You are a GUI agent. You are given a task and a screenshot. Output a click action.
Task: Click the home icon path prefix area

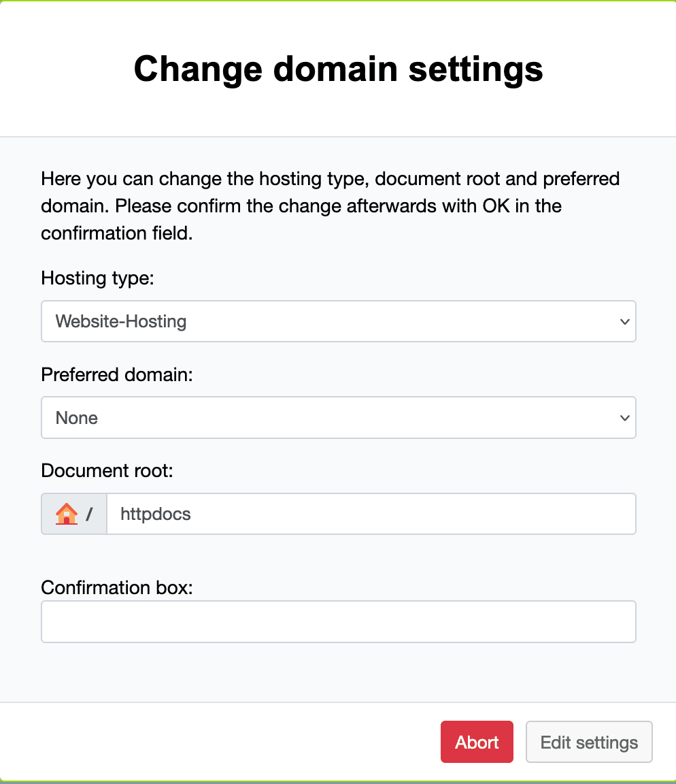73,514
